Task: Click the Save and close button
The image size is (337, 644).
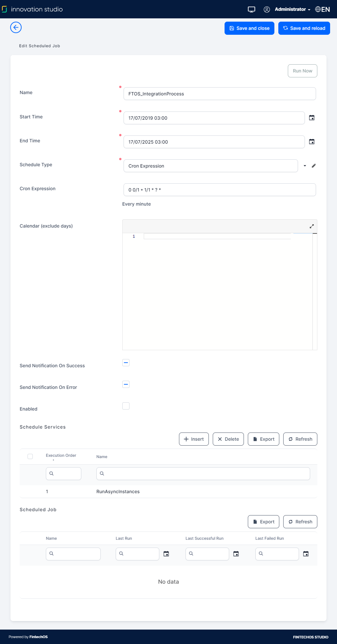Action: pyautogui.click(x=249, y=28)
